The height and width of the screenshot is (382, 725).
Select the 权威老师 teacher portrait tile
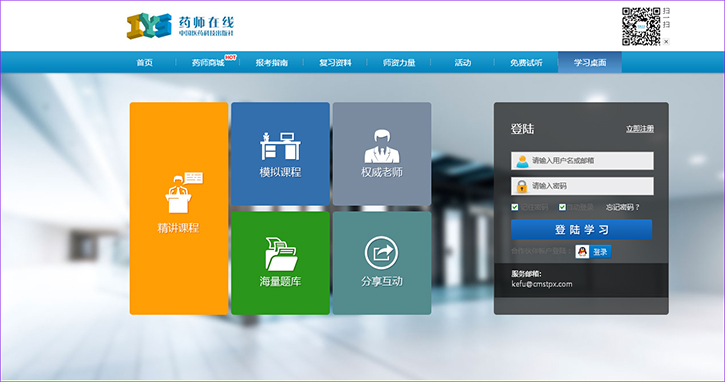(x=382, y=154)
